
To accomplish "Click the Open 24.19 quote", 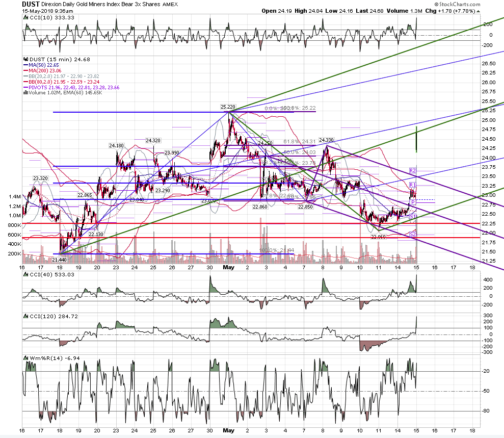I will 277,11.
